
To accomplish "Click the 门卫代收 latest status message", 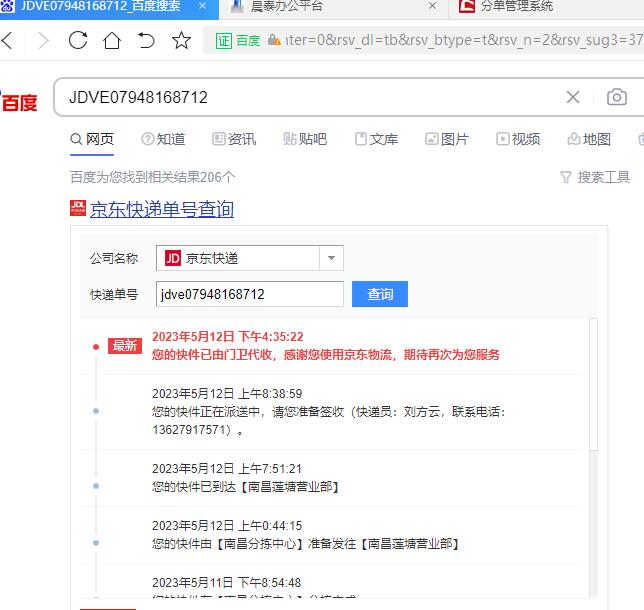I will (x=326, y=354).
